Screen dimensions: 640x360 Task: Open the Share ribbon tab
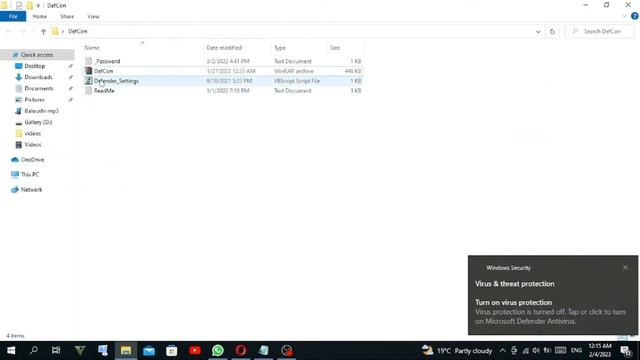point(67,16)
